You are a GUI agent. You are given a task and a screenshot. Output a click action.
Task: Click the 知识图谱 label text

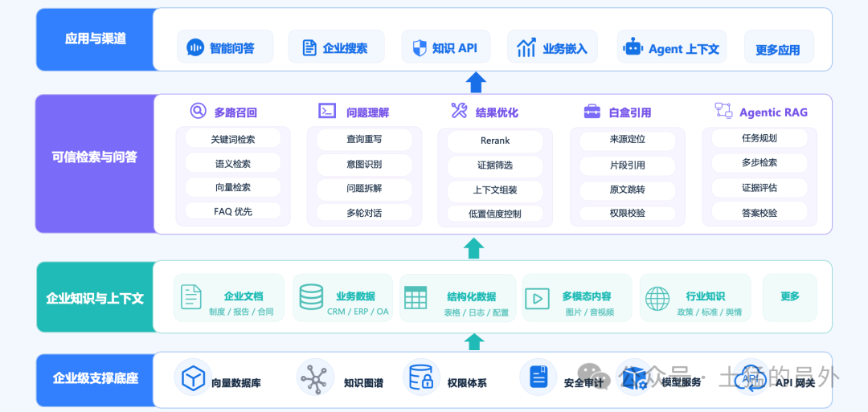(363, 383)
